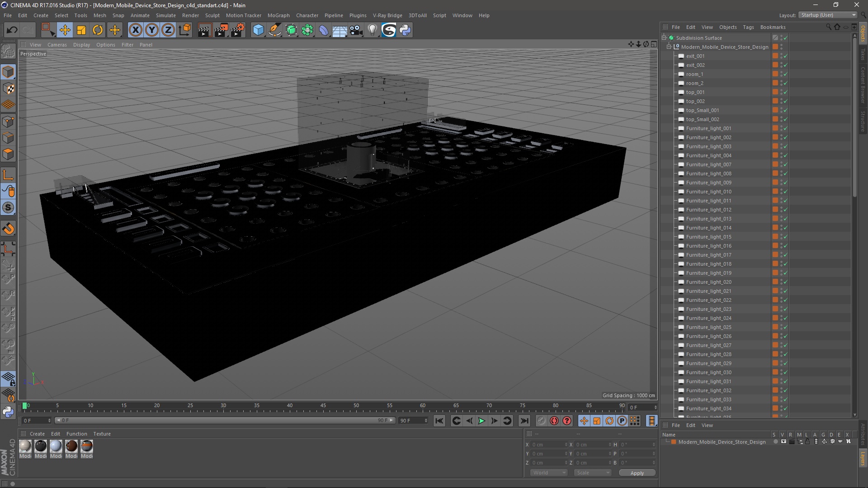Add a Floor environment object
The image size is (868, 488).
point(340,30)
